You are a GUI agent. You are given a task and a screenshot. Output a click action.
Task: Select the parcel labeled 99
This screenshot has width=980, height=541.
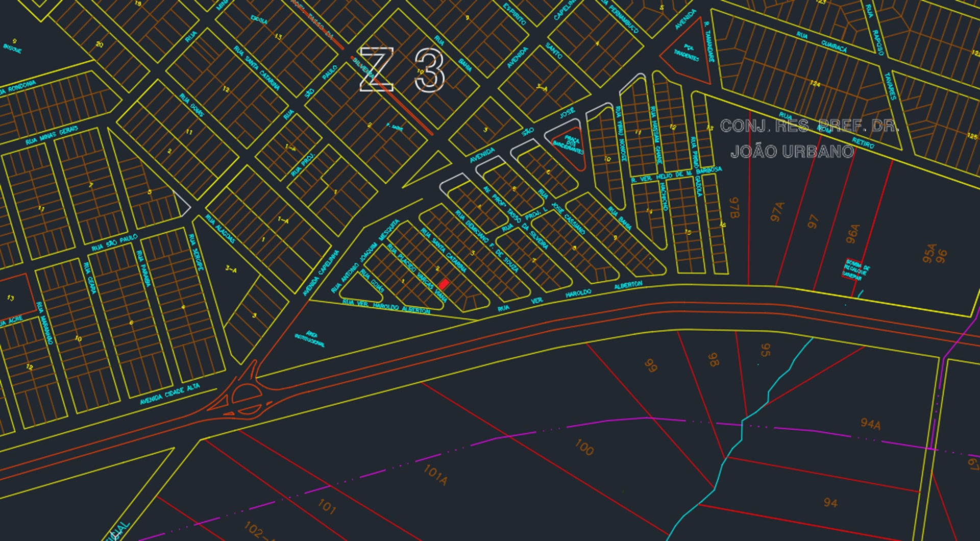tap(650, 365)
